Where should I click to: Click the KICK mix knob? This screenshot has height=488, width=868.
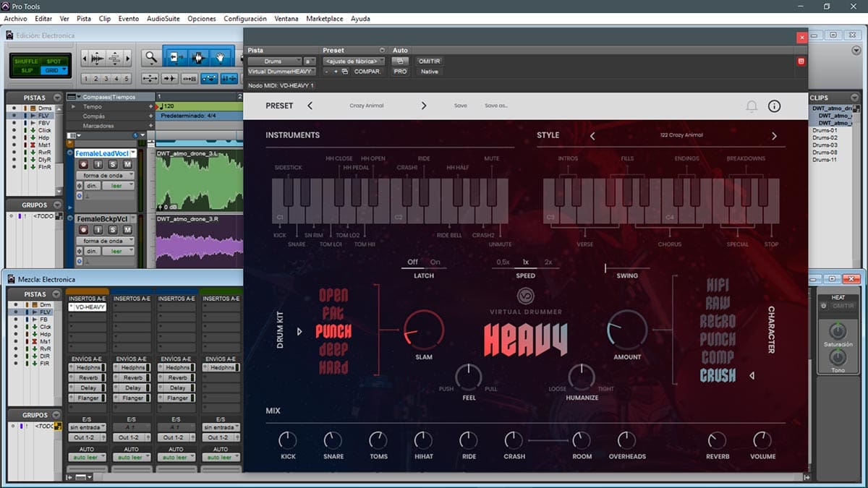(x=288, y=440)
